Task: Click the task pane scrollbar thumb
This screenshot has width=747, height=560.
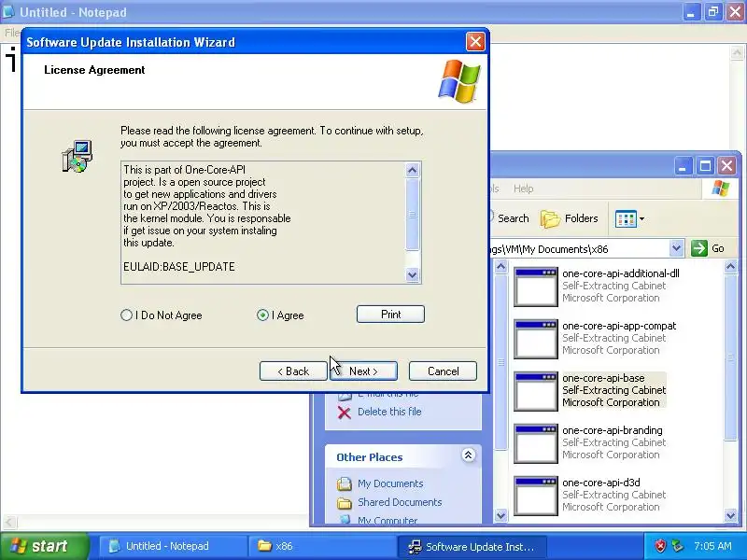Action: coord(500,362)
